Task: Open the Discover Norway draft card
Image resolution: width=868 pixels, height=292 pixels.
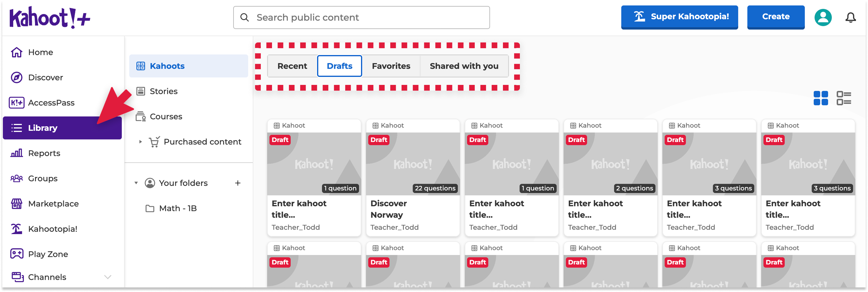Action: (412, 178)
